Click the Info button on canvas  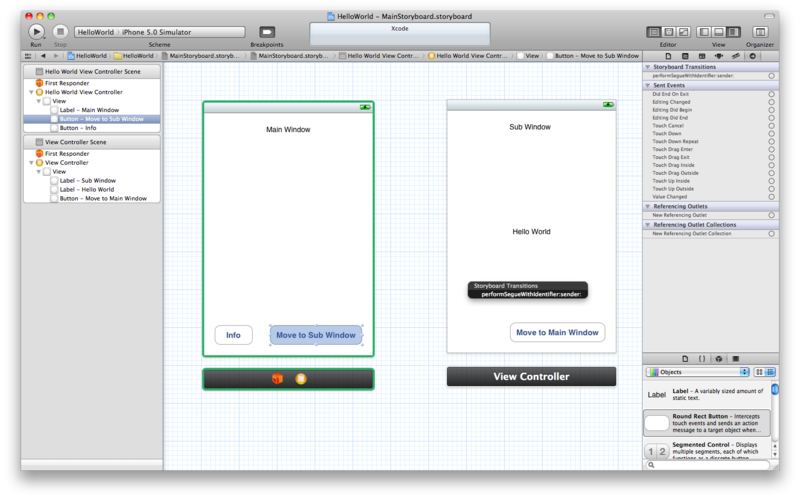(233, 335)
